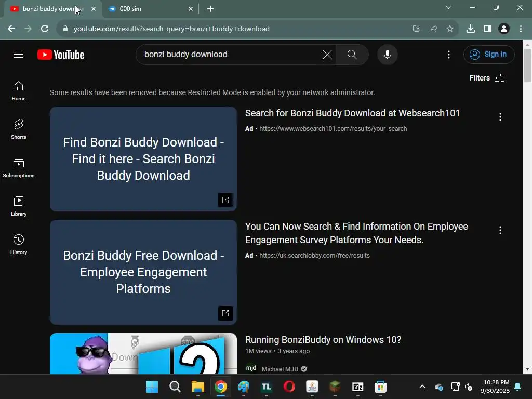Open Windows taskbar search

(175, 387)
